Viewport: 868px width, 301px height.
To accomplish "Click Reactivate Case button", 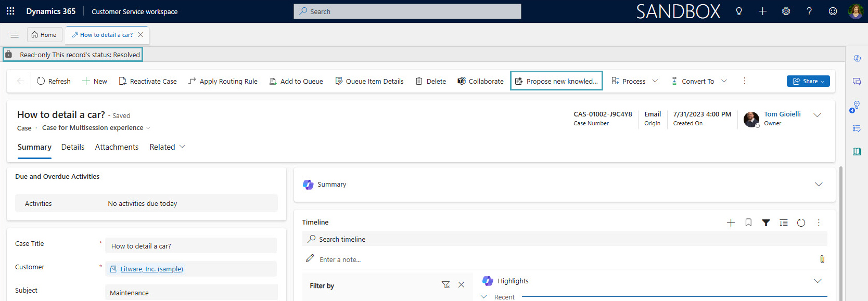I will click(148, 81).
